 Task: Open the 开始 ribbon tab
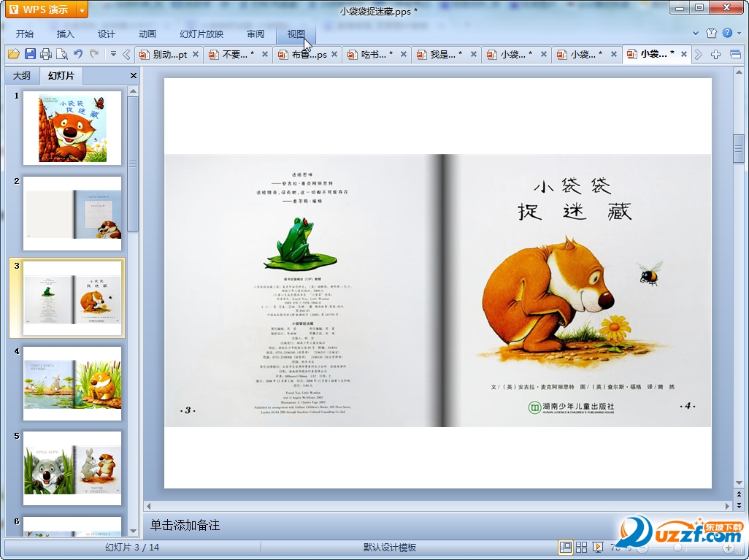point(24,34)
